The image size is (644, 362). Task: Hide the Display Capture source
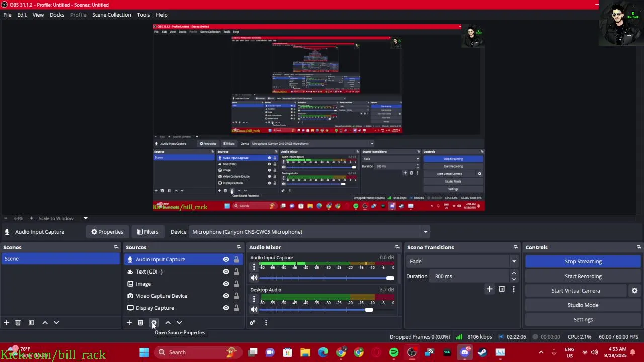(x=226, y=308)
